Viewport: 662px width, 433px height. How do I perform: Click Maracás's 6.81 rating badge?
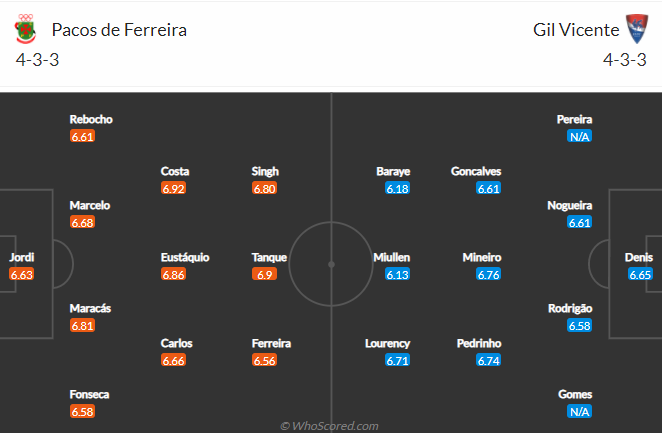coord(82,325)
